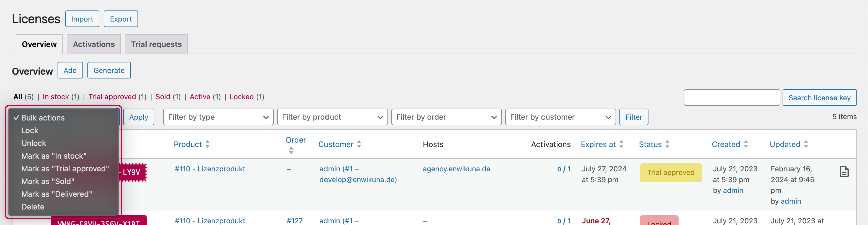
Task: Choose Delete from bulk actions
Action: click(x=63, y=207)
